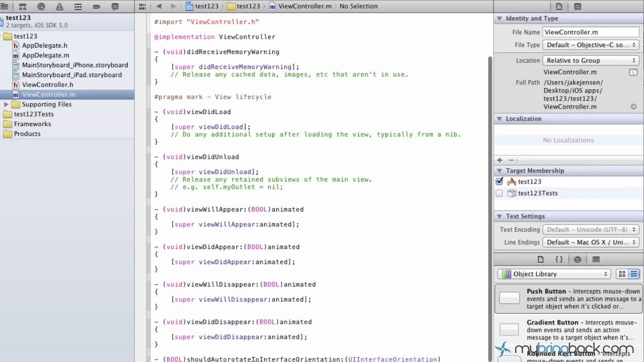The image size is (644, 362).
Task: Toggle test123 target membership checkbox
Action: pos(499,182)
